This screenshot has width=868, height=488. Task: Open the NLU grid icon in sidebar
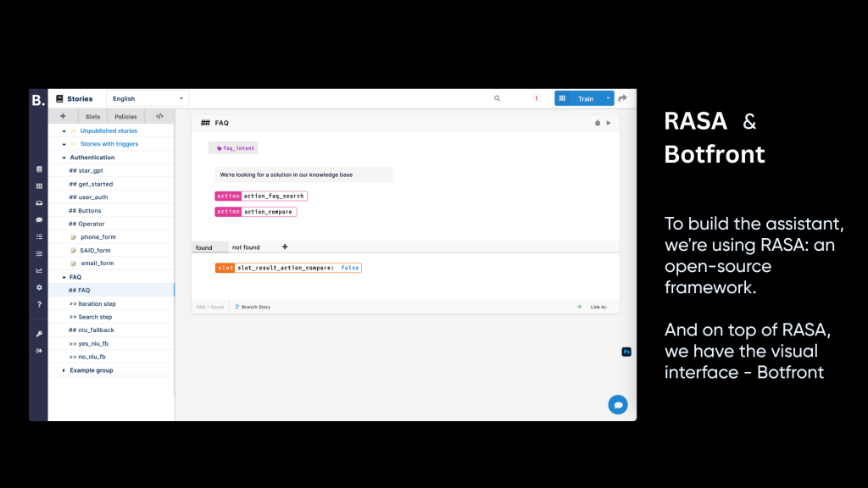(39, 186)
